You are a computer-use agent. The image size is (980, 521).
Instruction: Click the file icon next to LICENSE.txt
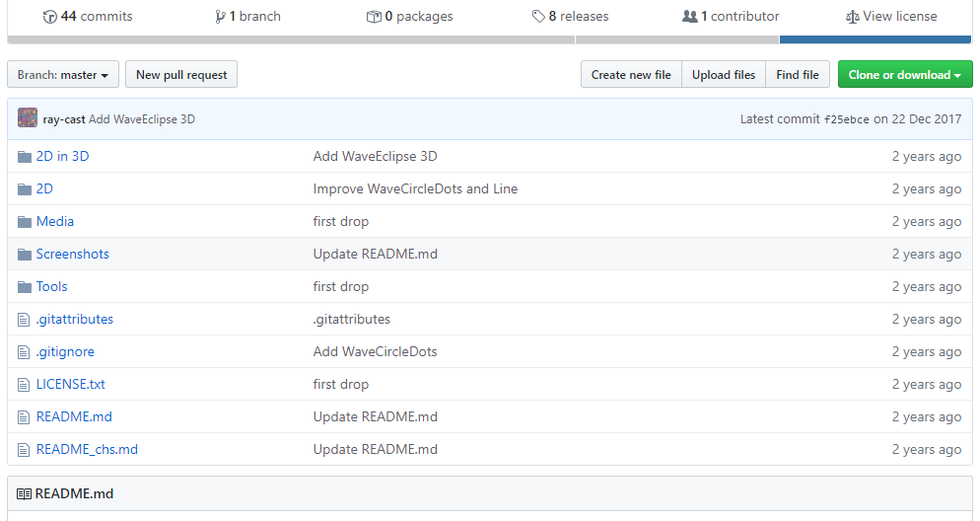tap(25, 385)
